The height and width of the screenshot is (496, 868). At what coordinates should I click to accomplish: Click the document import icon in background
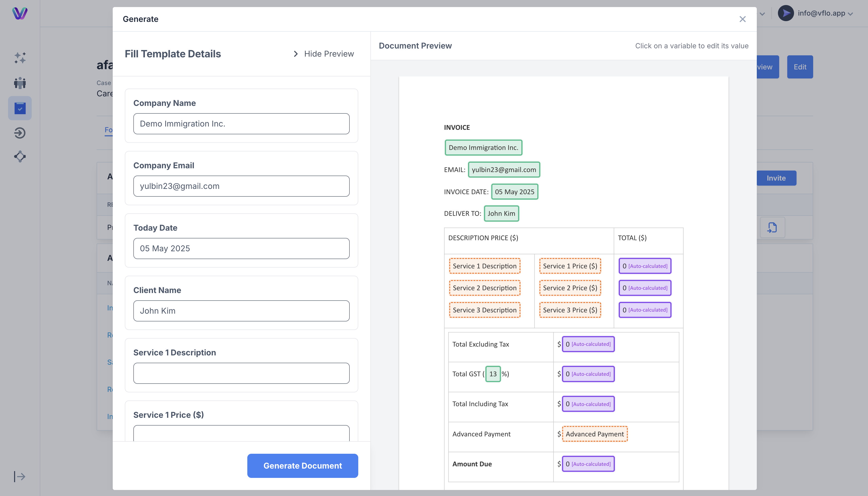pos(772,227)
